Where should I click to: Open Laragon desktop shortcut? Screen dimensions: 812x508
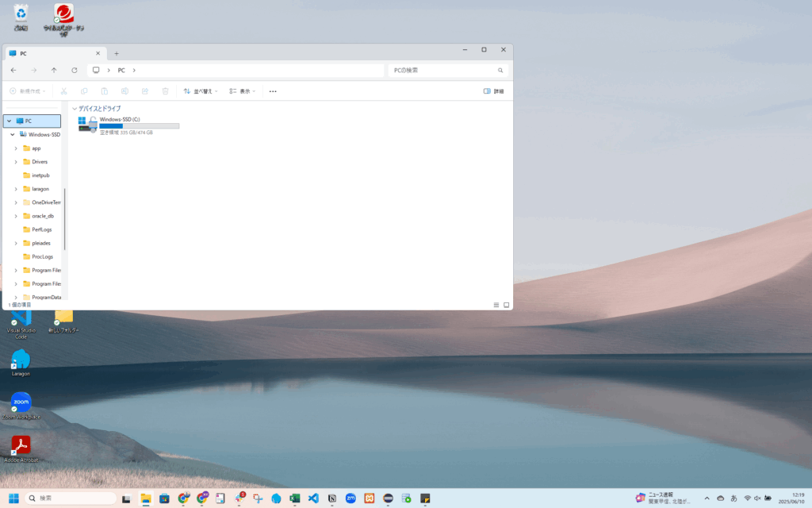pos(21,360)
